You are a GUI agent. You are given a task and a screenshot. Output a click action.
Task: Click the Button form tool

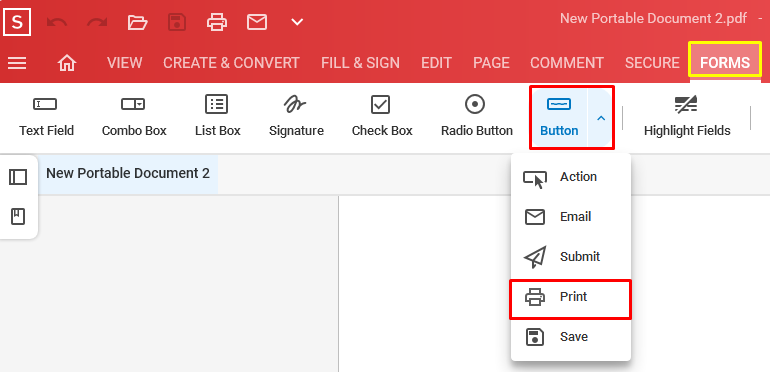(x=559, y=117)
